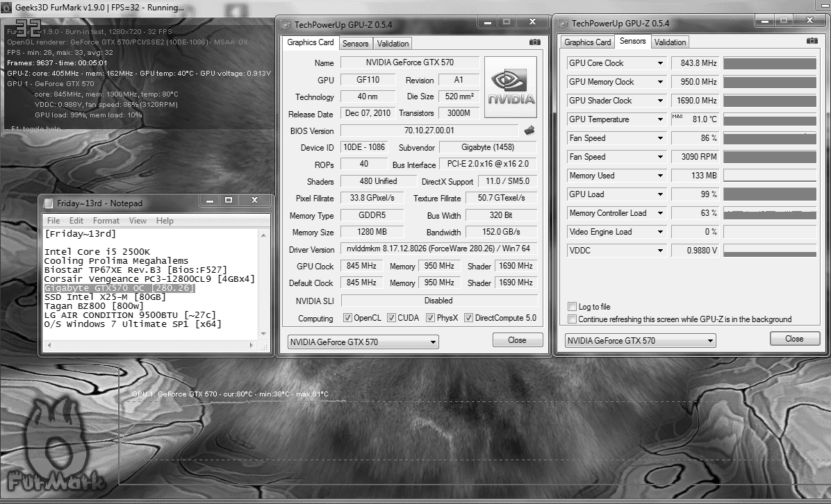
Task: Toggle the OpenCL checkbox
Action: [x=347, y=318]
